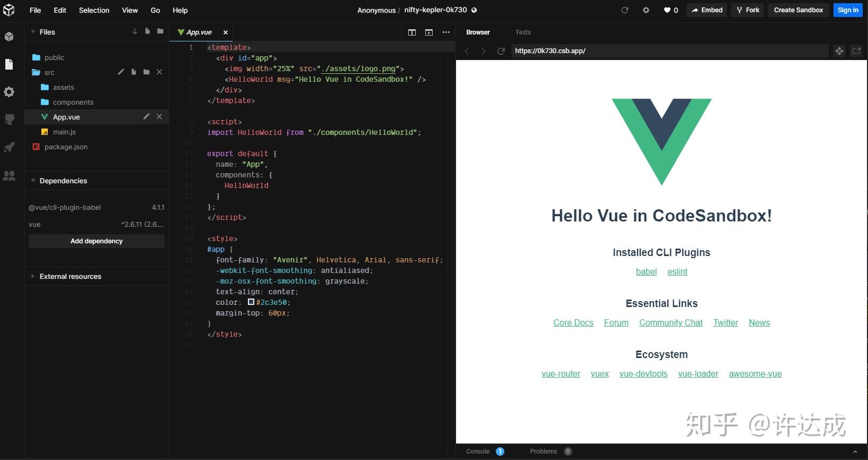Click the CodeSandbox logo icon
The height and width of the screenshot is (460, 868).
(x=9, y=10)
